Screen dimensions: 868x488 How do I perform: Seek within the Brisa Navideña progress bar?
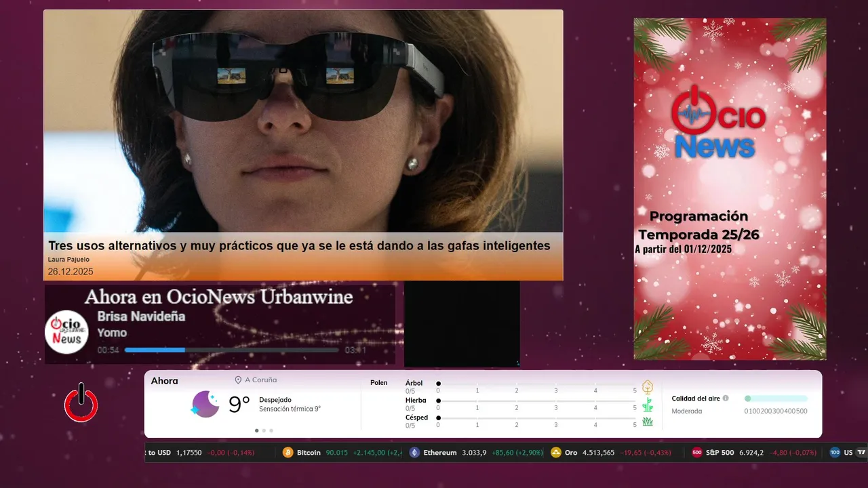[x=231, y=350]
